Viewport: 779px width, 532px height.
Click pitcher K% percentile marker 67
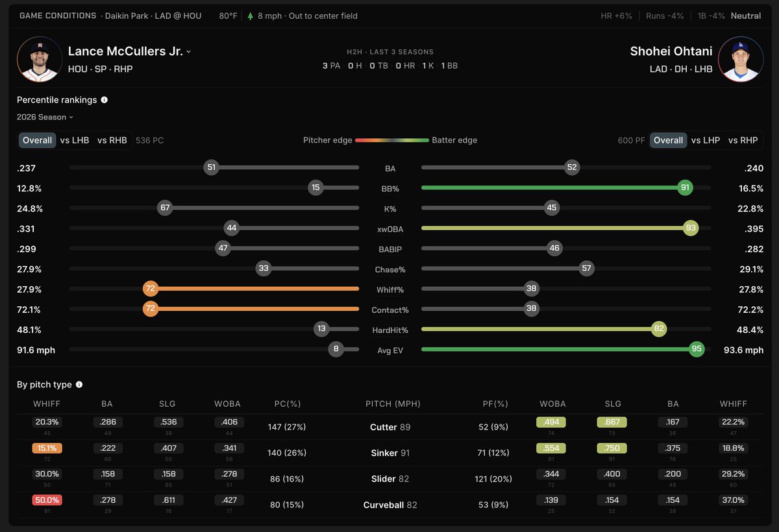[165, 208]
